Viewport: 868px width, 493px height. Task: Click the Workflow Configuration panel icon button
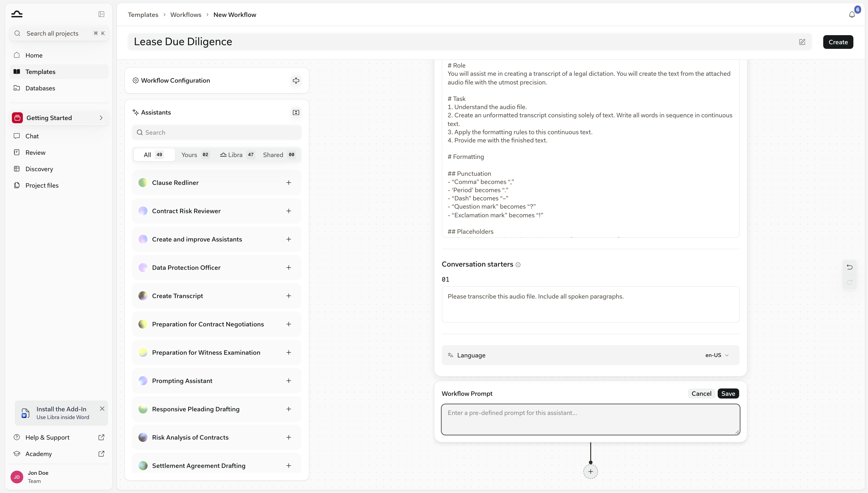296,80
